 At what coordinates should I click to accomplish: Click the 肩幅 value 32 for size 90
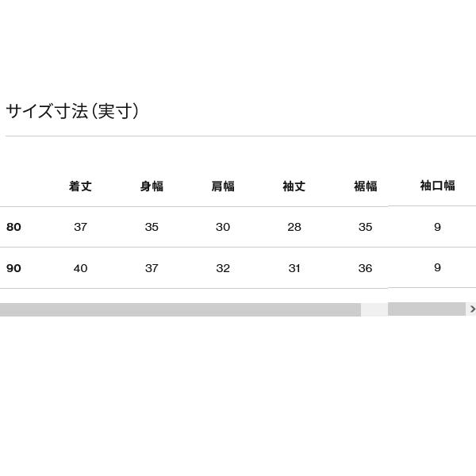click(223, 268)
